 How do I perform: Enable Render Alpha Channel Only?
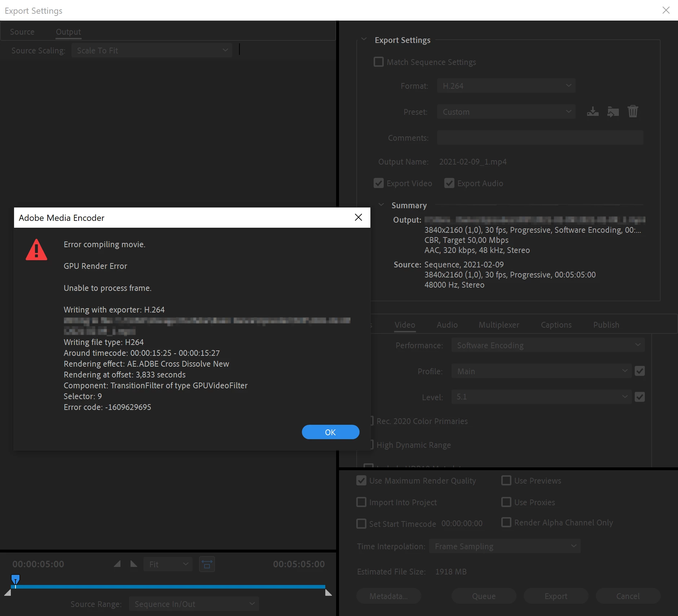pyautogui.click(x=506, y=522)
